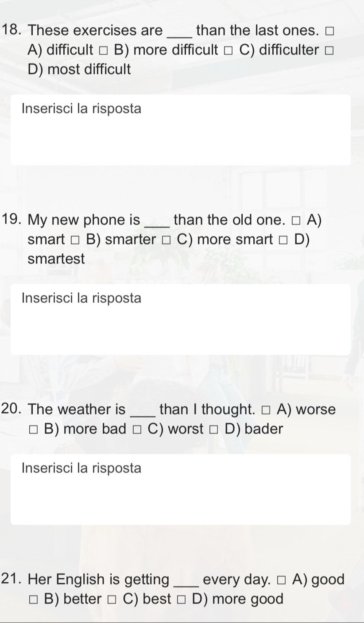The width and height of the screenshot is (364, 623).
Task: Type answer field under question 18
Action: coord(181,130)
